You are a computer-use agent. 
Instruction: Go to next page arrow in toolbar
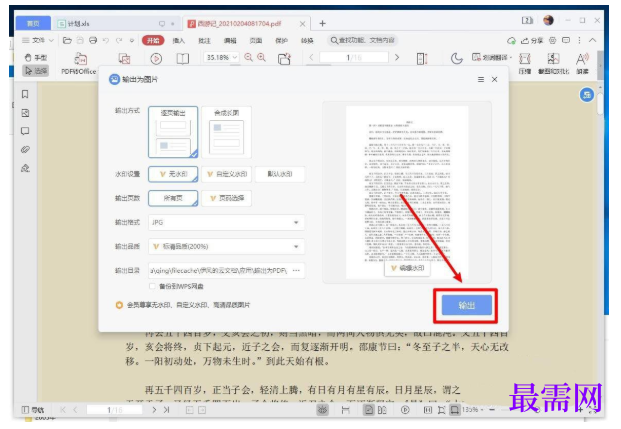[397, 57]
